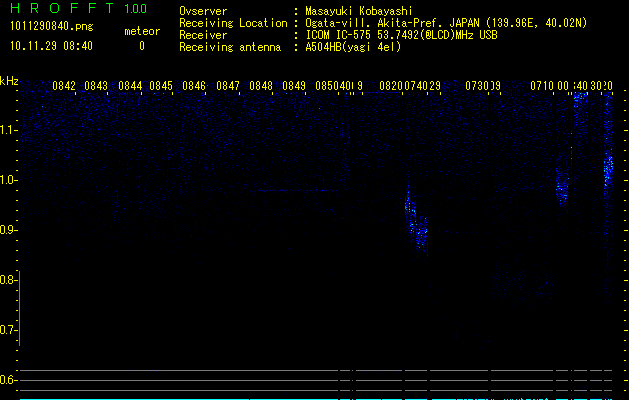Select the Ogata-vill. Akita-Pref. JAPAN location text
This screenshot has width=629, height=400.
pos(446,23)
